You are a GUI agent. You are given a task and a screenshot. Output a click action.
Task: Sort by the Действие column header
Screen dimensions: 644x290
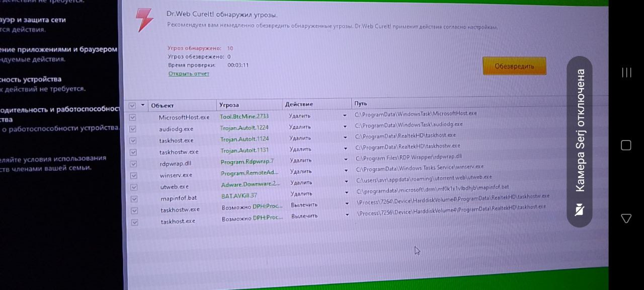(x=299, y=104)
